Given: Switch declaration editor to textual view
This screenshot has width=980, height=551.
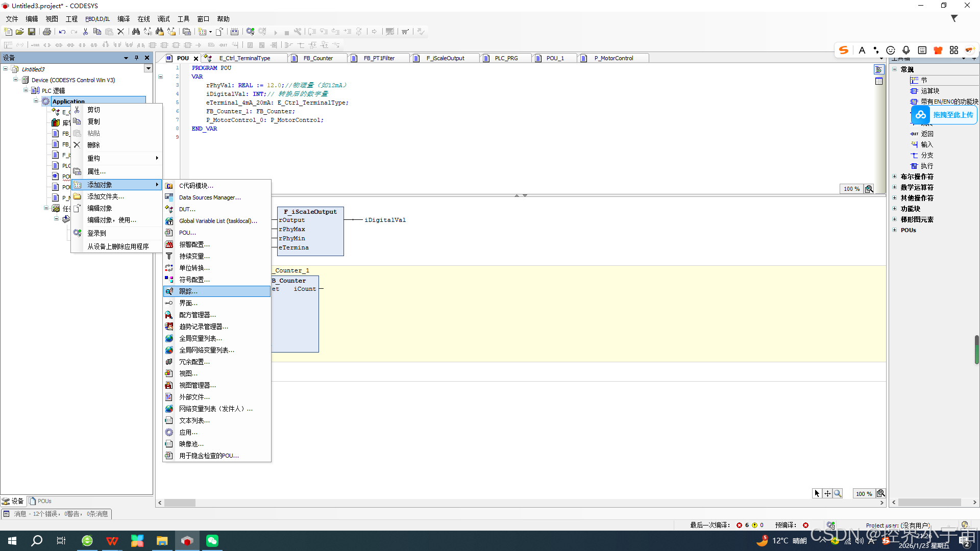Looking at the screenshot, I should click(878, 70).
